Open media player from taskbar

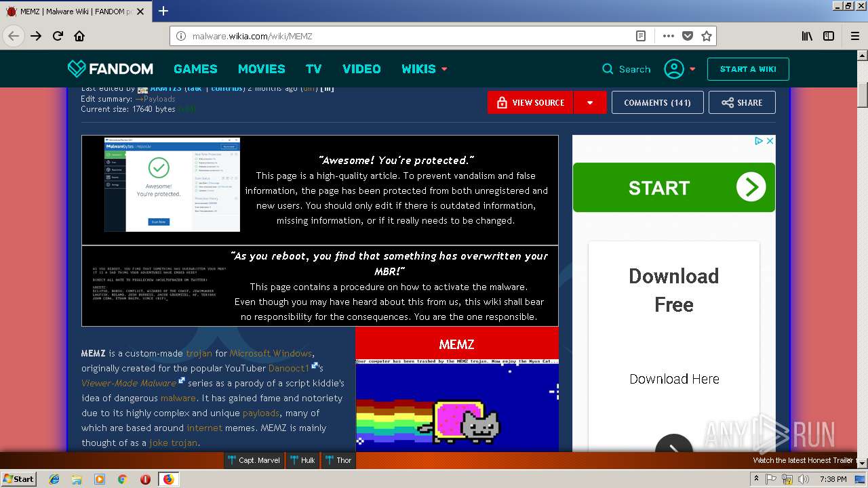(x=100, y=479)
